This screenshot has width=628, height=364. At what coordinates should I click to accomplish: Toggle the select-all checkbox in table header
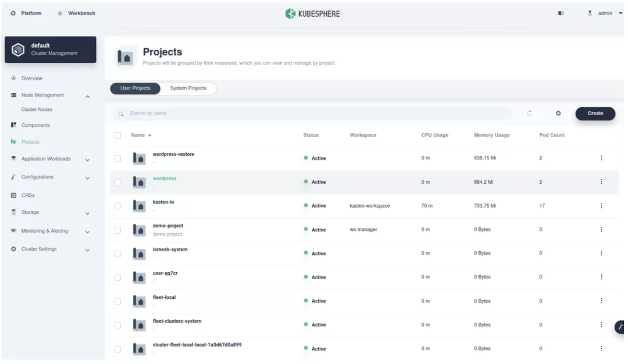(118, 135)
